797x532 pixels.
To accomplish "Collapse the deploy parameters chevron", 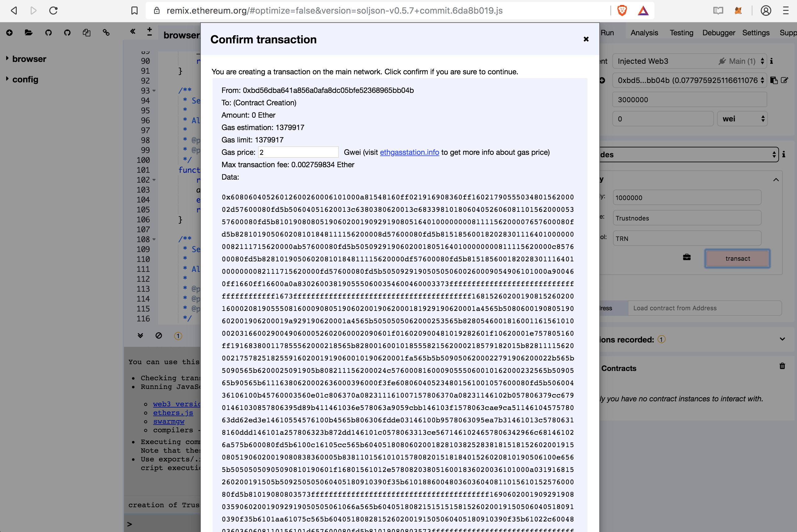I will click(x=776, y=180).
